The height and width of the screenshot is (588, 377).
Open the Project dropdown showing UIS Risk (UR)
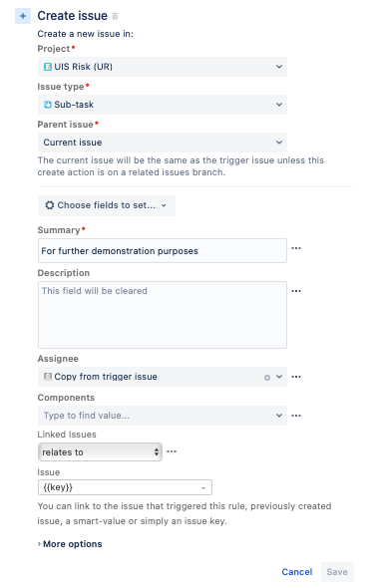(x=163, y=67)
